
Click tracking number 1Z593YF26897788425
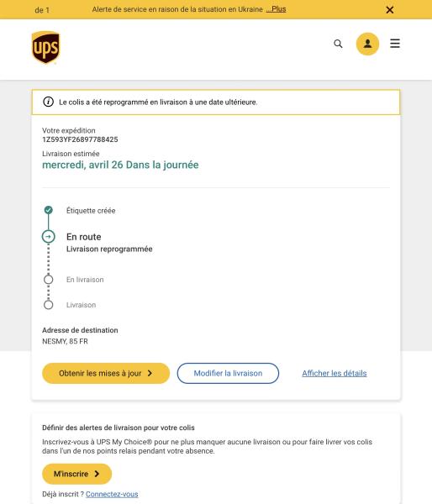point(80,139)
